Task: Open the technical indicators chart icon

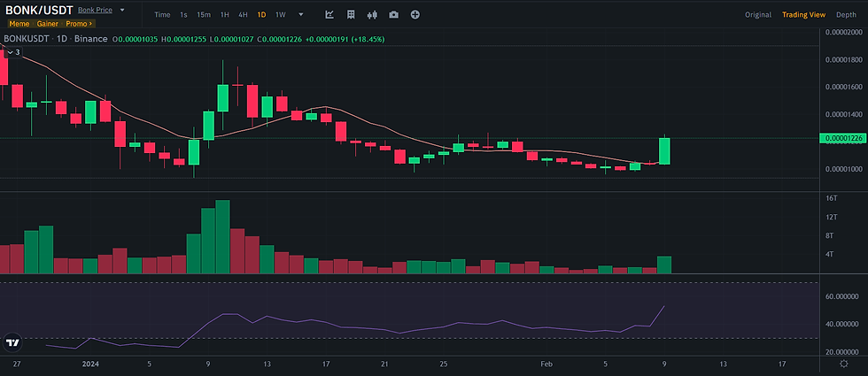Action: coord(329,15)
